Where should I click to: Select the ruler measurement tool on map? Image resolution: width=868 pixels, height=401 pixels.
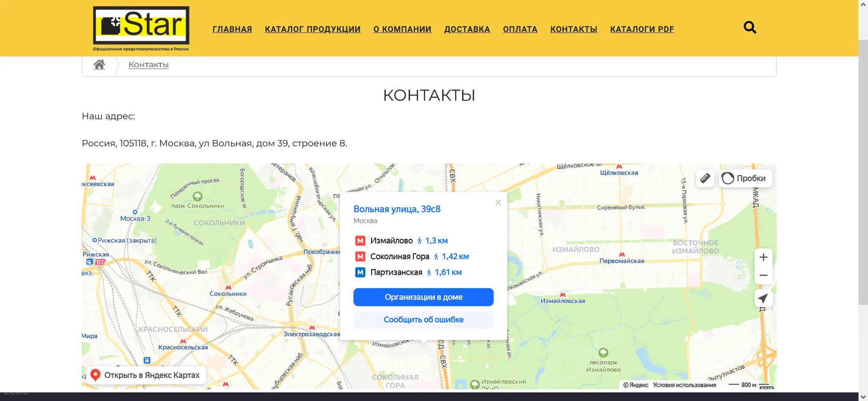click(x=705, y=178)
